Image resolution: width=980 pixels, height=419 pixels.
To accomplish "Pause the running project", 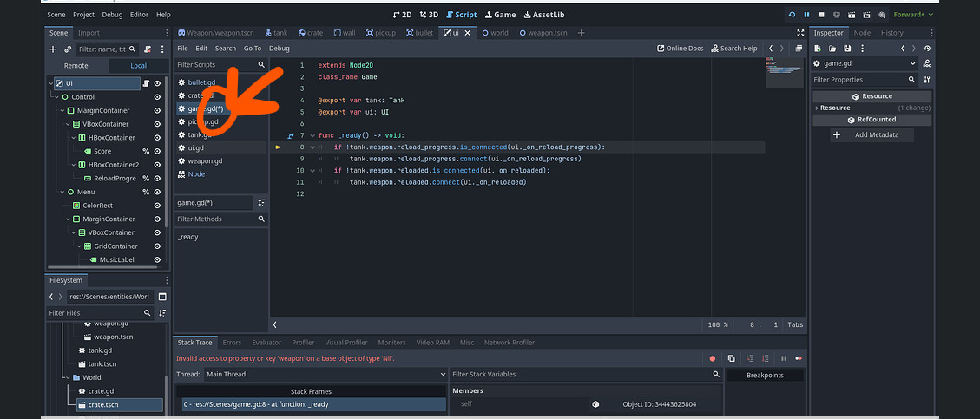I will (x=807, y=15).
